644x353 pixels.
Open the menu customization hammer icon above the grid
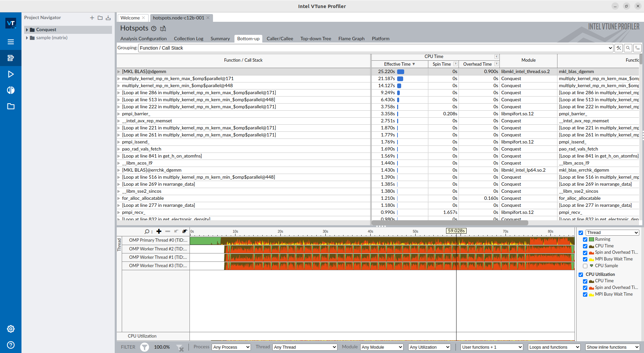click(619, 48)
